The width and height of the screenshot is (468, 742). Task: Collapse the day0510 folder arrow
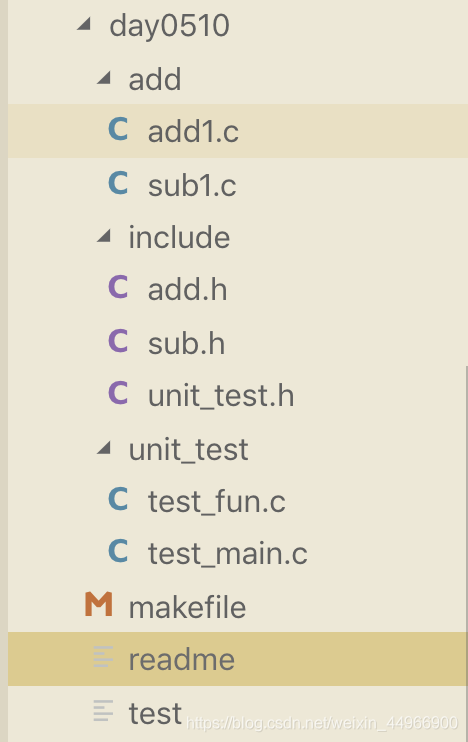pyautogui.click(x=84, y=24)
